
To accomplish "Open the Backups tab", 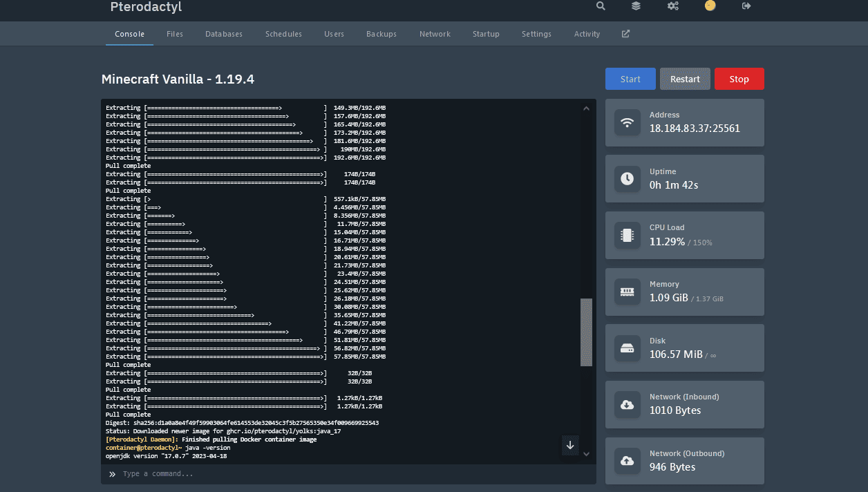I will point(381,34).
